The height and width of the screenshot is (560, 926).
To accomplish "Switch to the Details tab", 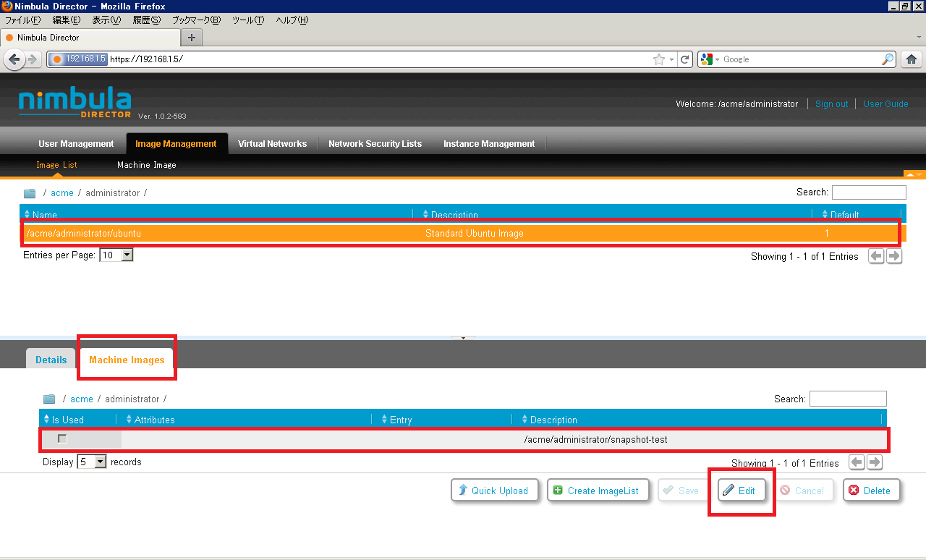I will (51, 360).
